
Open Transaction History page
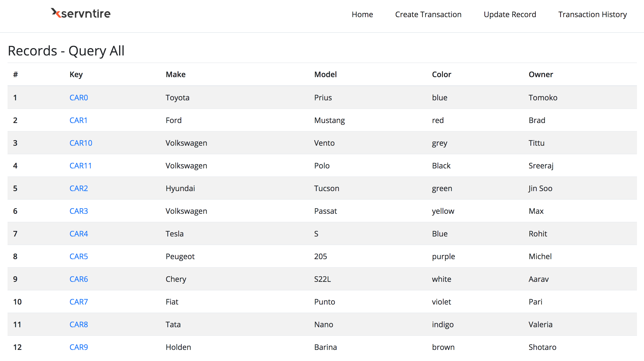click(592, 15)
